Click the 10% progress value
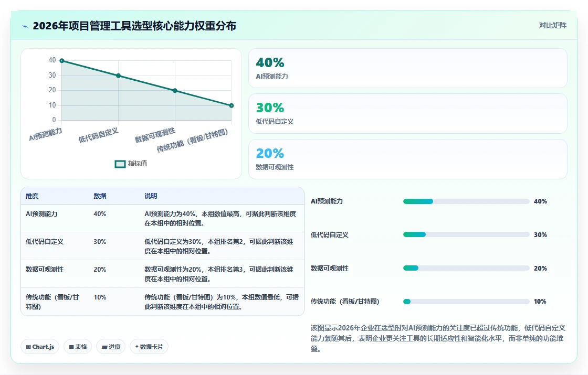The width and height of the screenshot is (588, 375). tap(540, 302)
